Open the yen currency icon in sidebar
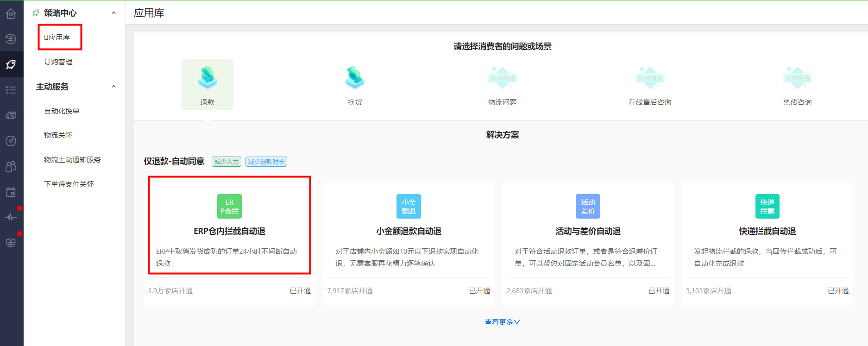The width and height of the screenshot is (868, 346). (x=11, y=39)
